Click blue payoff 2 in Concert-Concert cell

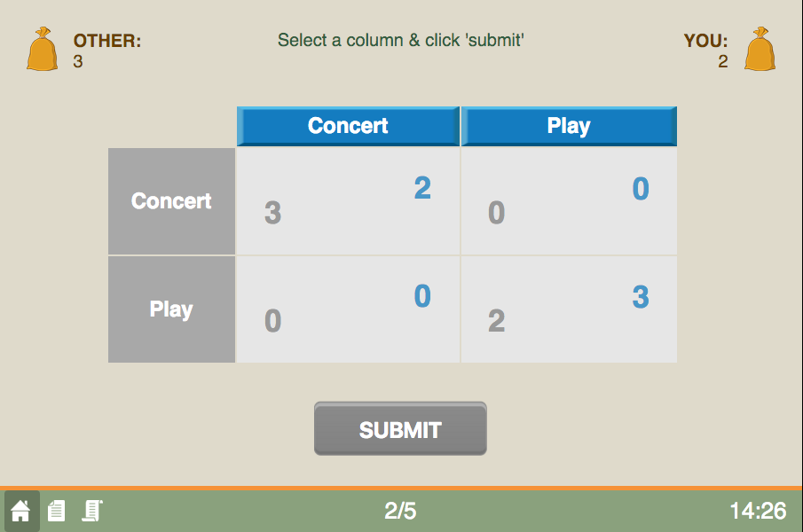(422, 188)
